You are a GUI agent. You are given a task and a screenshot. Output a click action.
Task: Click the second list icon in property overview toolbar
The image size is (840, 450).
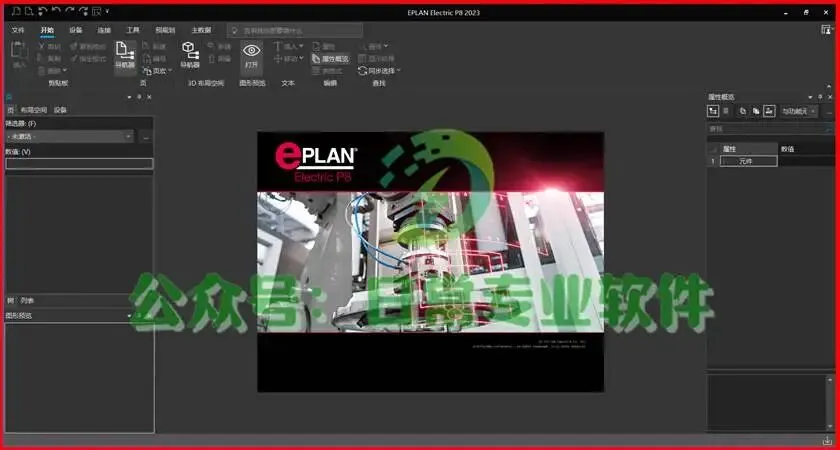726,111
